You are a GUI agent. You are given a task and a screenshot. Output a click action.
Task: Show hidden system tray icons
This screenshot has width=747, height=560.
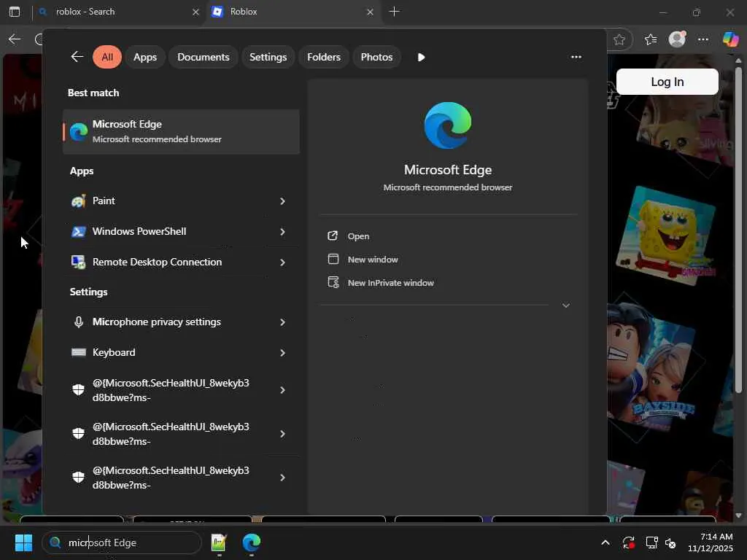point(605,542)
